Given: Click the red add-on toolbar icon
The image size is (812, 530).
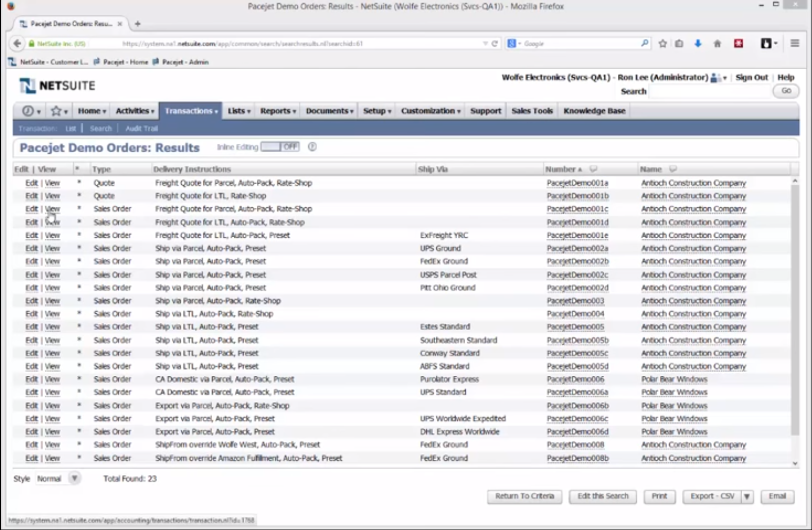Looking at the screenshot, I should [x=738, y=43].
